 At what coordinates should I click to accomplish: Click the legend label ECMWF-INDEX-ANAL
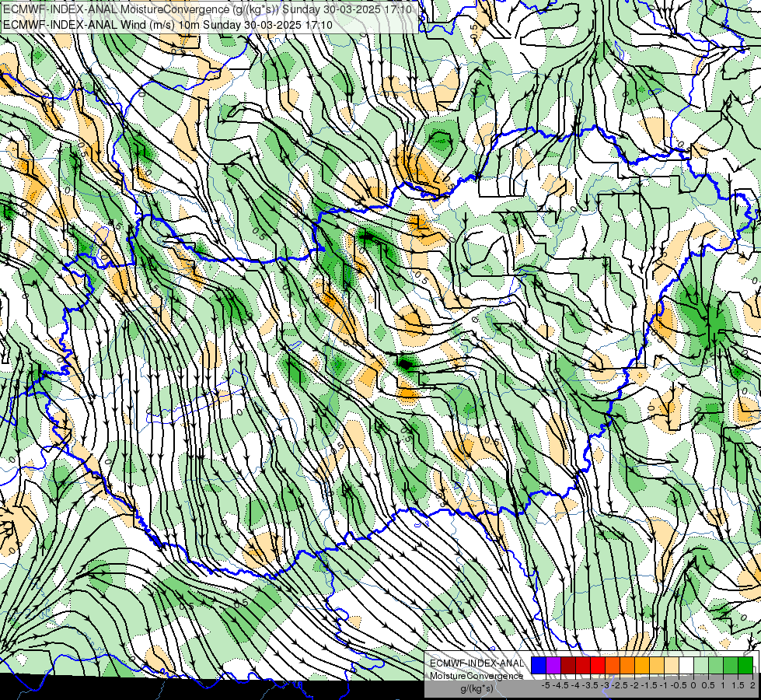coord(477,663)
